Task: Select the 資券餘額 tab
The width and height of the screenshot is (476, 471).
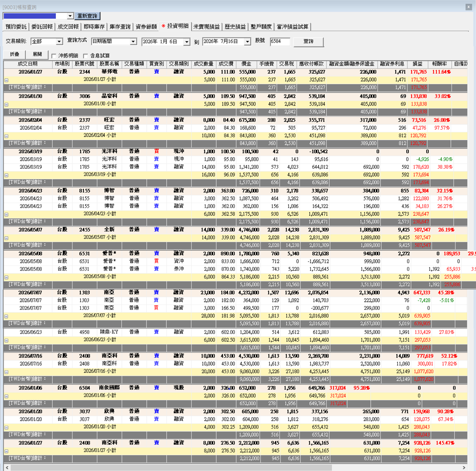Action: pos(146,27)
